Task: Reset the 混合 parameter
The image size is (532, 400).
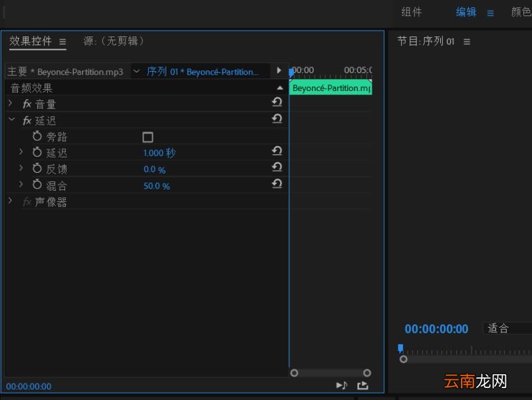Action: pos(277,183)
